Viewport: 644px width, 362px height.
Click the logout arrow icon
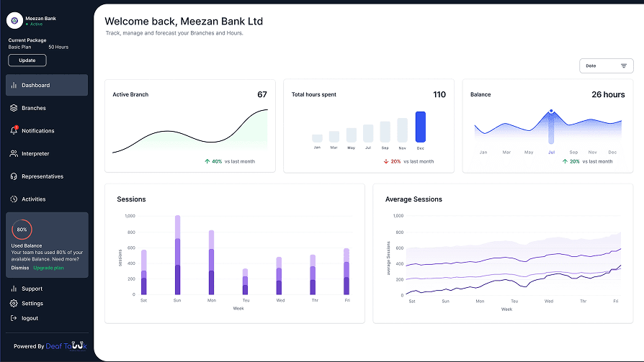click(14, 318)
